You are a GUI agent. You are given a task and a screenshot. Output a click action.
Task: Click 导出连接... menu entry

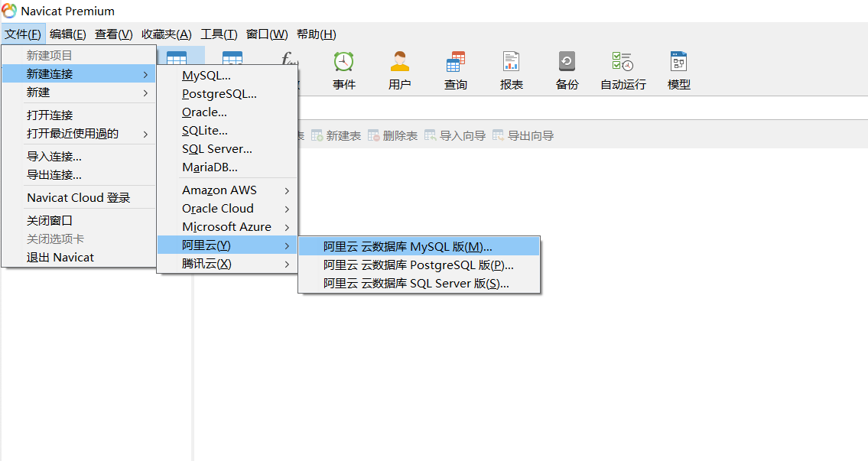click(x=79, y=175)
